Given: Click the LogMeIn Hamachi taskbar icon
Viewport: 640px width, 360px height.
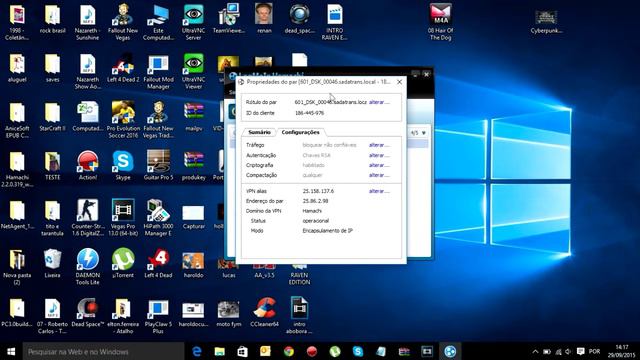Looking at the screenshot, I should 450,351.
